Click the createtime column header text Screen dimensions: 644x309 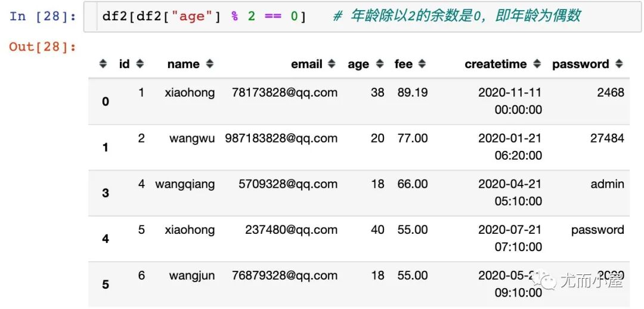pyautogui.click(x=496, y=64)
